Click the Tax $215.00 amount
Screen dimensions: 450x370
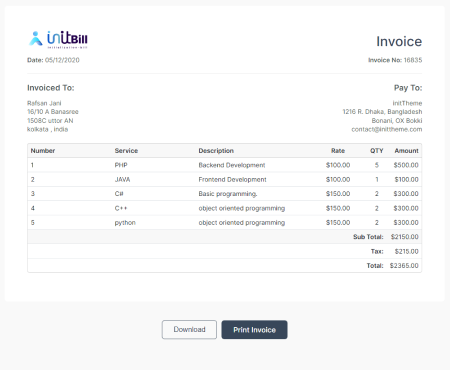(x=406, y=251)
